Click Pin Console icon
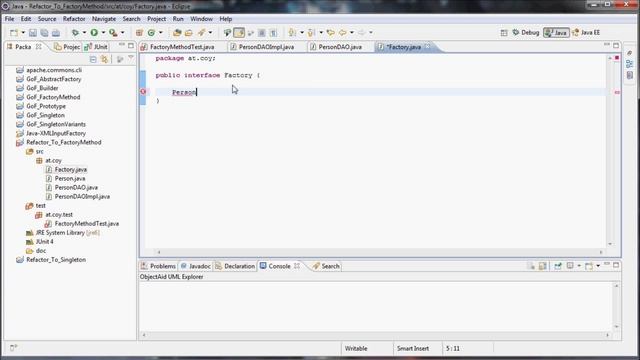Viewport: 640px width, 360px height. click(x=558, y=266)
